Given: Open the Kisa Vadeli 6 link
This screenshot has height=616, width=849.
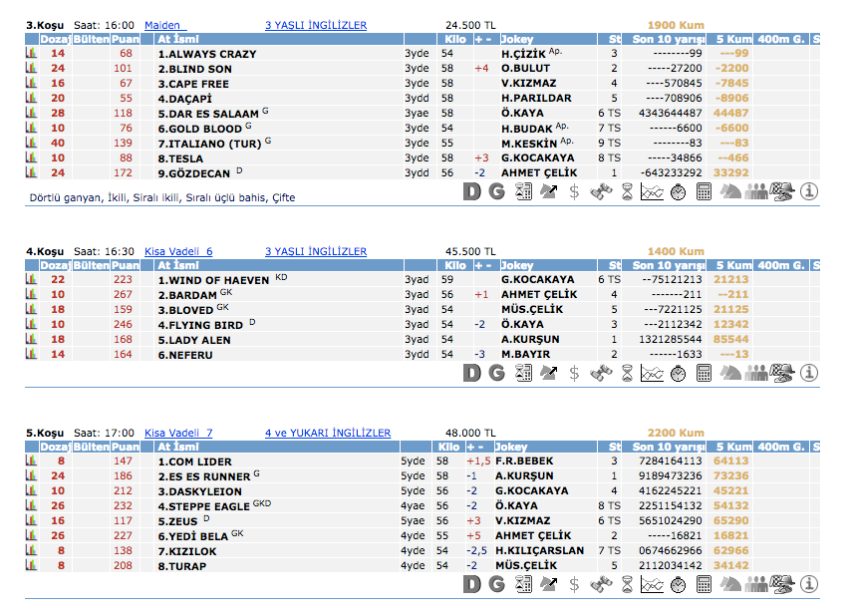Looking at the screenshot, I should coord(178,251).
